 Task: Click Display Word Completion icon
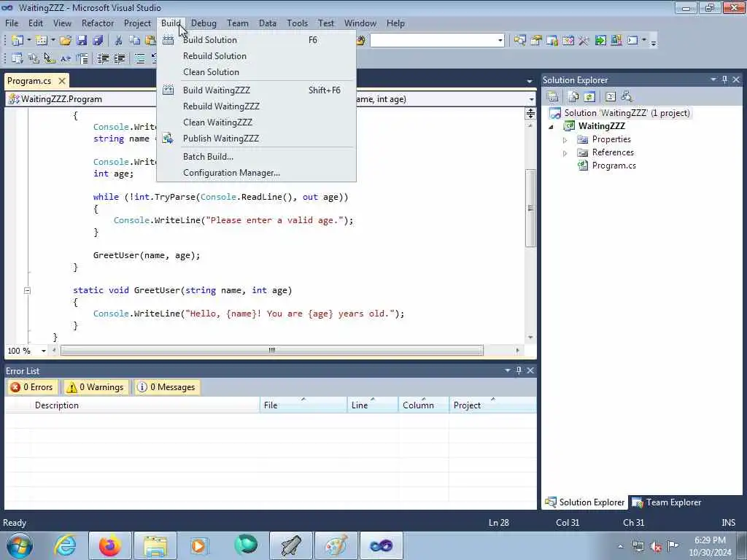(65, 58)
